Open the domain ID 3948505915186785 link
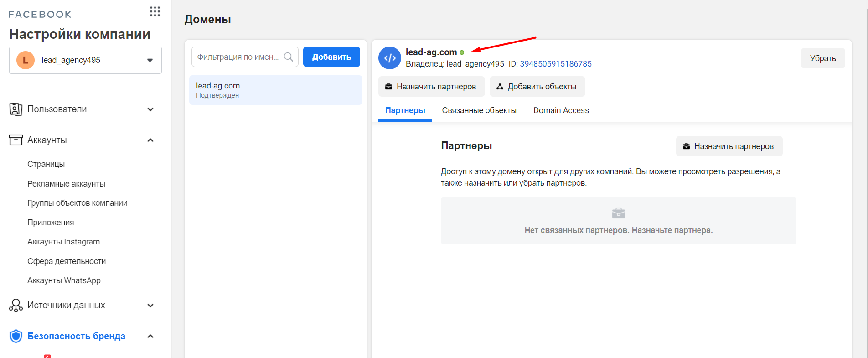The width and height of the screenshot is (868, 358). click(556, 64)
